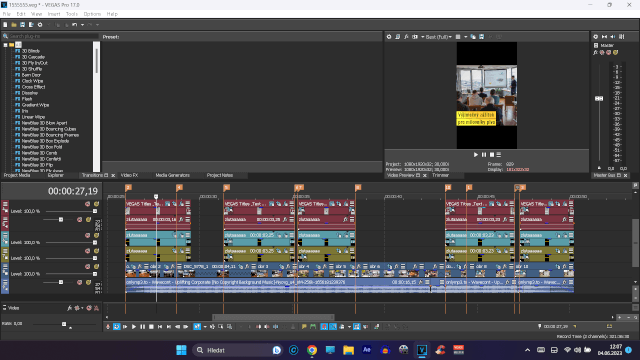Click the Master bus volume fader
The image size is (640, 360).
coord(599,98)
